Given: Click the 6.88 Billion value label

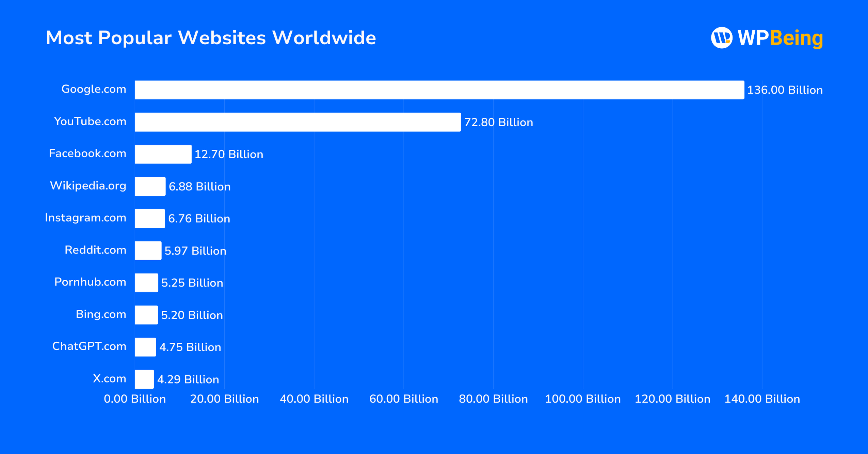Looking at the screenshot, I should point(200,187).
